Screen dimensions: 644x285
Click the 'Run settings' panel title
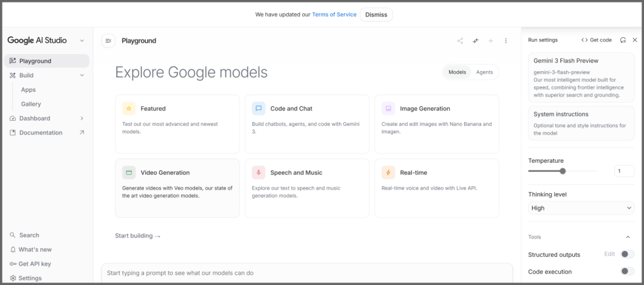pos(543,40)
